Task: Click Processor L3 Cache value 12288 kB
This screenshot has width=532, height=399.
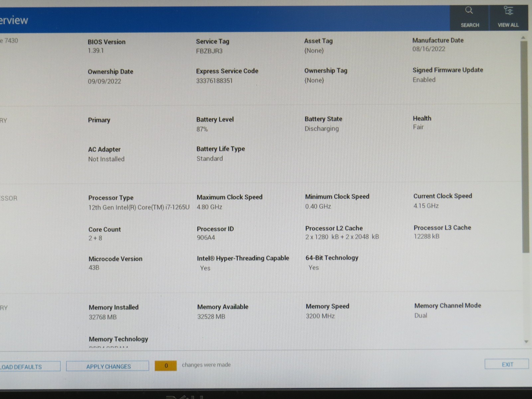Action: 427,236
